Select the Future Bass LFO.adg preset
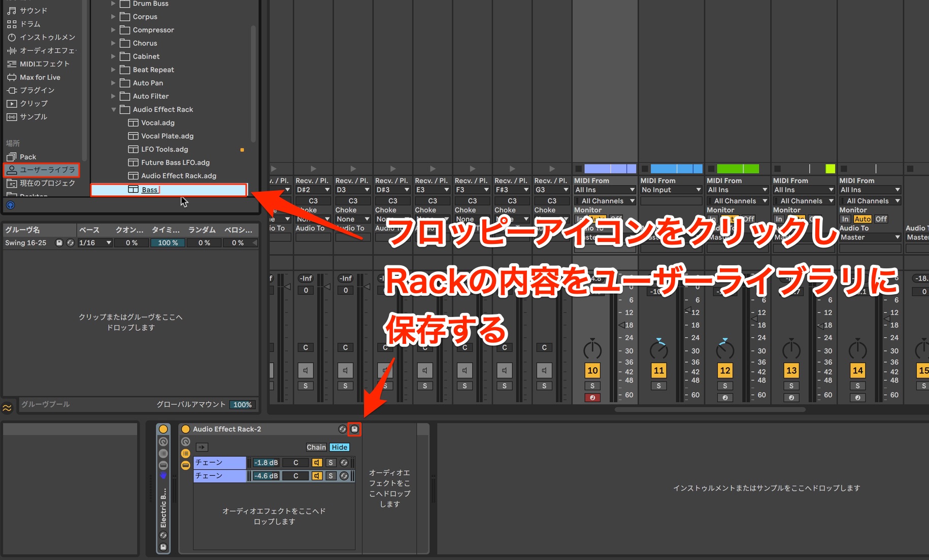The image size is (929, 560). 169,162
